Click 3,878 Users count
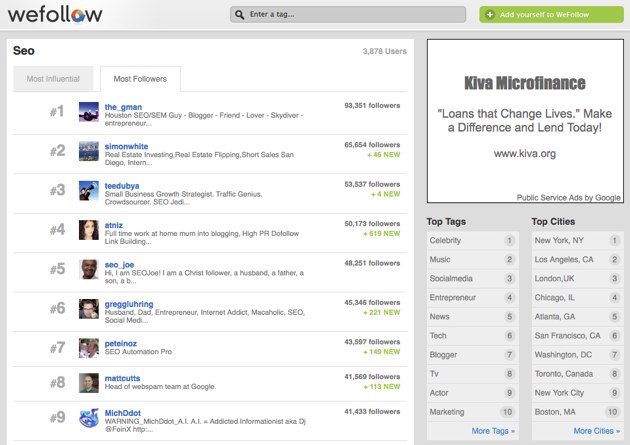Screen dimensions: 630x445 point(385,51)
